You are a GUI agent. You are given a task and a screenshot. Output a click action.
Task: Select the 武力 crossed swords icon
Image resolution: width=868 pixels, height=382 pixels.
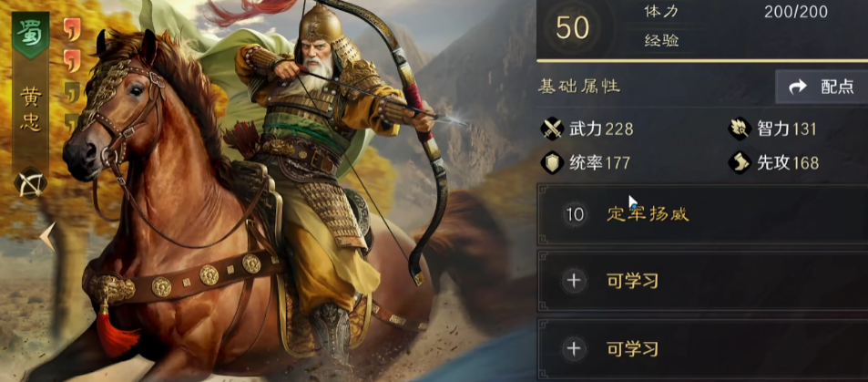click(x=553, y=129)
